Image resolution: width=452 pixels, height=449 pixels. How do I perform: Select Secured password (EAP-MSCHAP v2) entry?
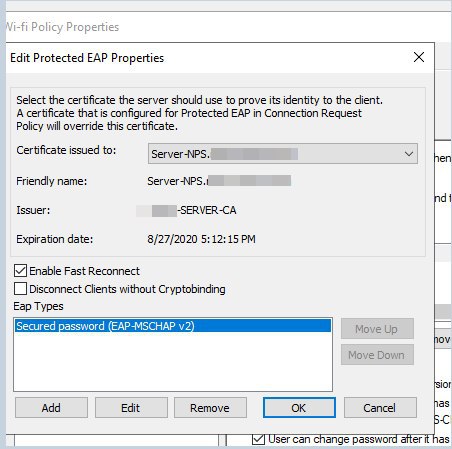(173, 326)
